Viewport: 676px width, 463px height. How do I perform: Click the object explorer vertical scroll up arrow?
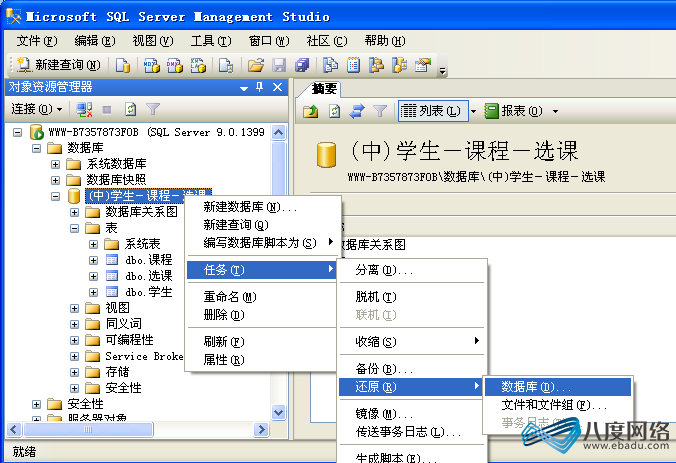pos(279,132)
